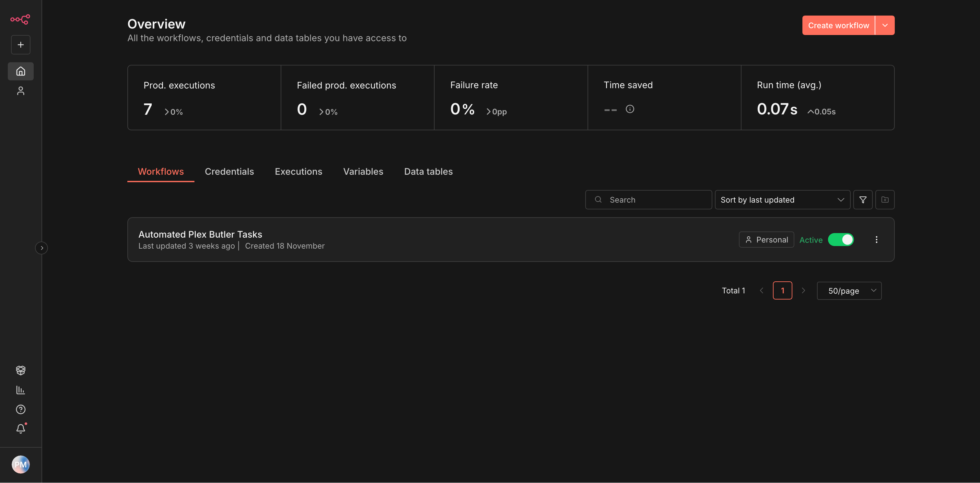The image size is (980, 483).
Task: Toggle off the Active workflow switch
Action: coord(840,240)
